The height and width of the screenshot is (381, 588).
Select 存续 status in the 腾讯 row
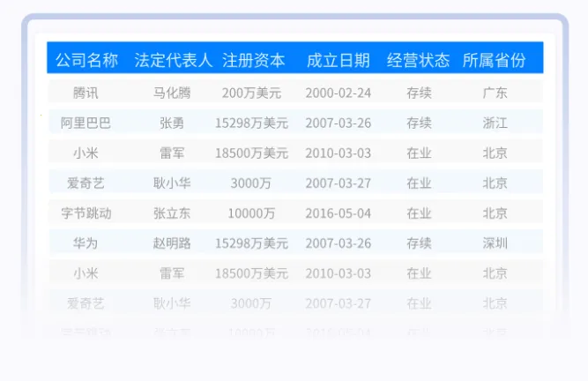[x=419, y=93]
